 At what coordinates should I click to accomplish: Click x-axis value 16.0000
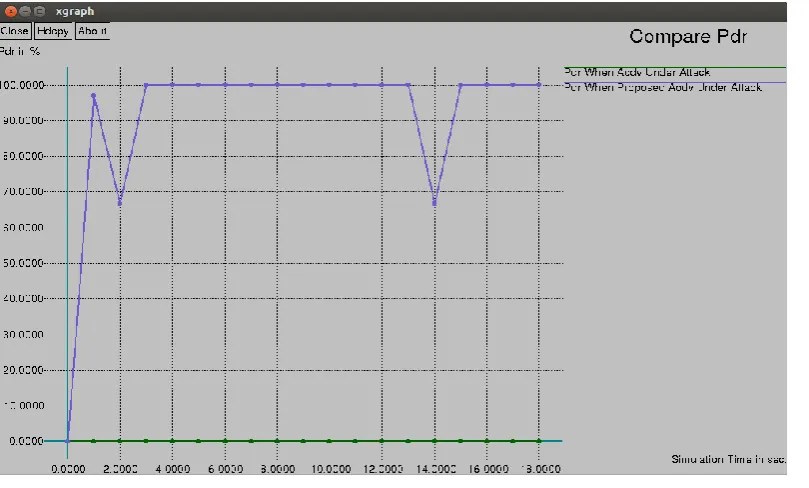pos(489,469)
